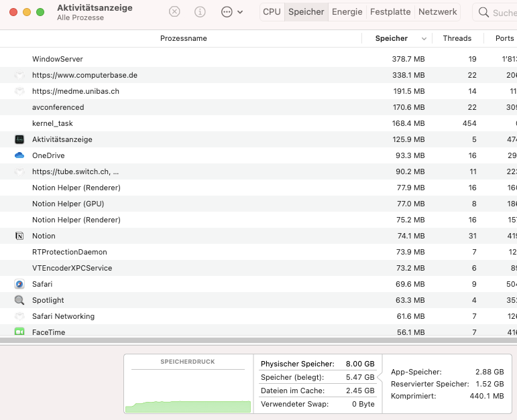Select the Notion Helper (GPU) row
This screenshot has height=420, width=517.
[x=259, y=204]
